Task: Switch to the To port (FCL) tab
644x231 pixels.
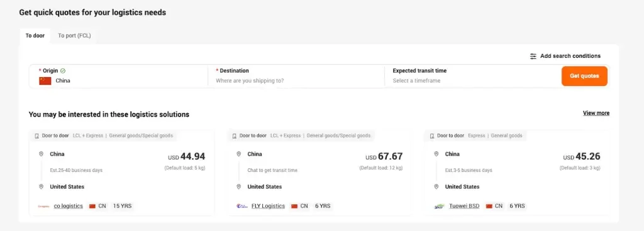Action: click(x=74, y=36)
